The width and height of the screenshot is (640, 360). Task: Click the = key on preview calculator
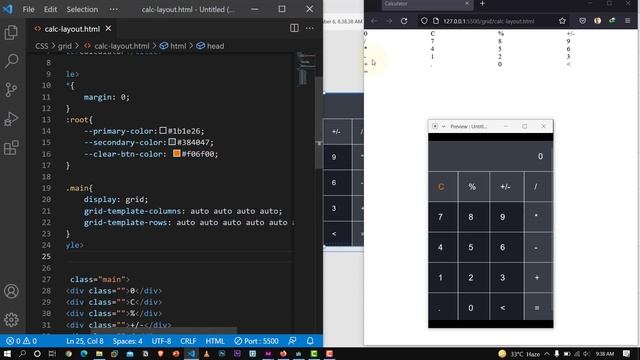(537, 308)
